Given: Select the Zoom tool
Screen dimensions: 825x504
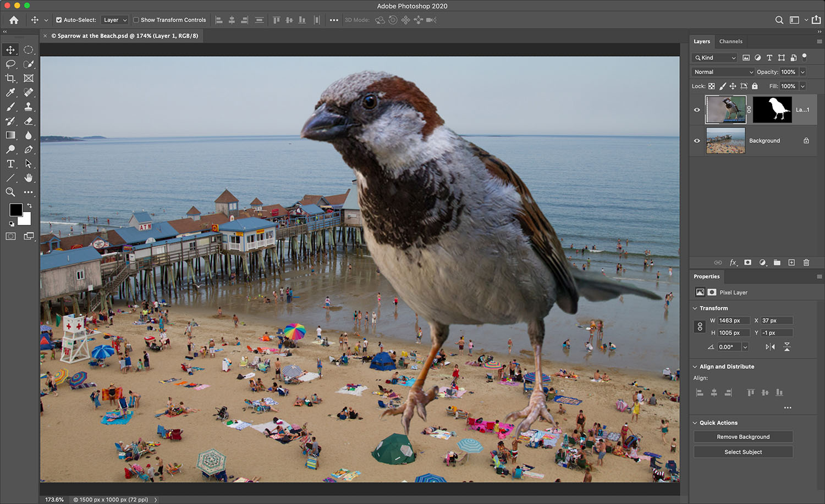Looking at the screenshot, I should pos(10,192).
